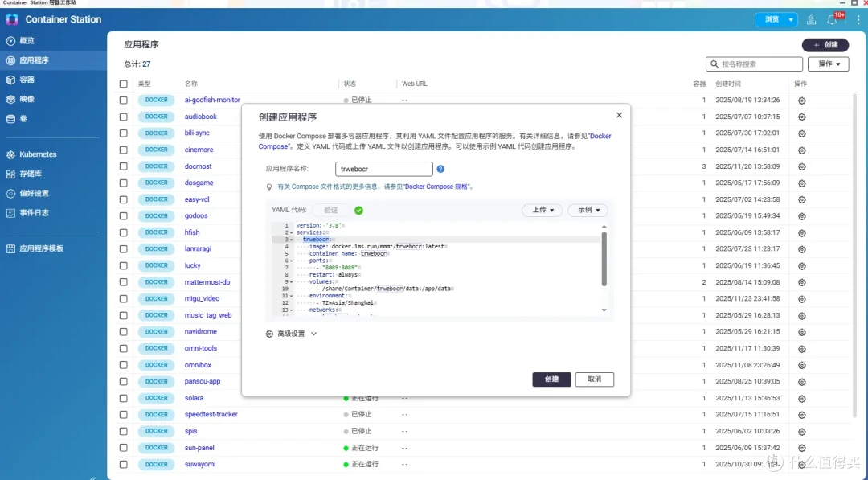The image size is (868, 480).
Task: Open the 上传 upload dropdown
Action: (x=542, y=211)
